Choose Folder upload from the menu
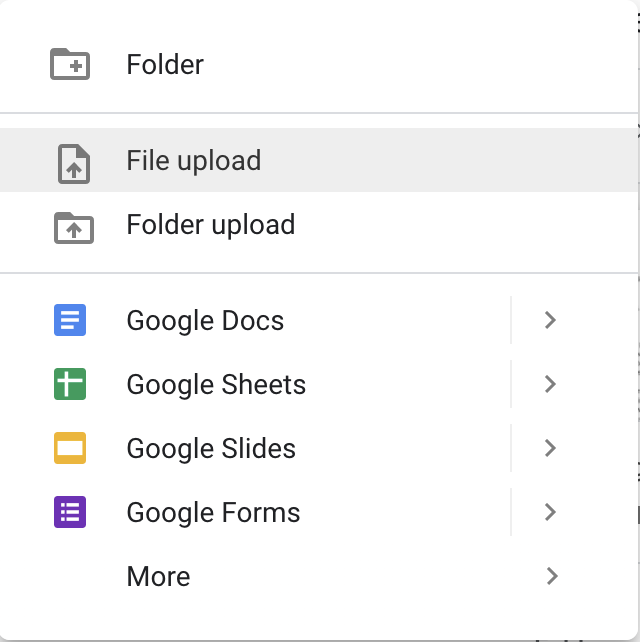The image size is (640, 642). click(x=319, y=224)
